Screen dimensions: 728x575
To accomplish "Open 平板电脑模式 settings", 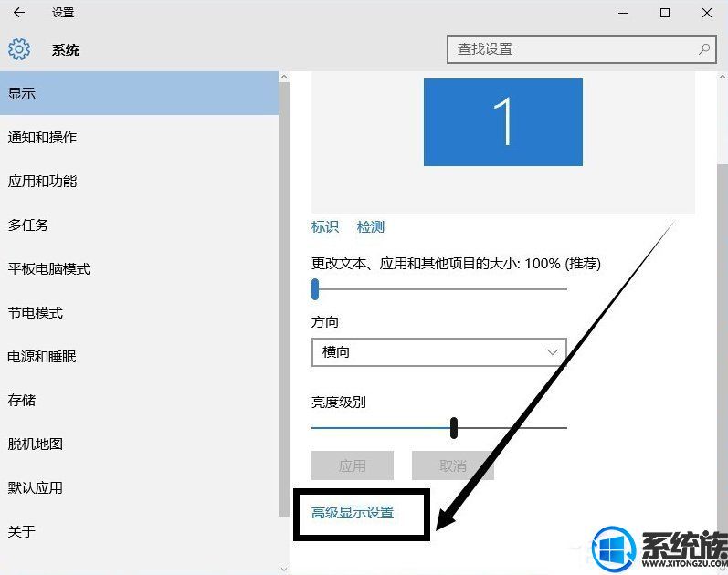I will pyautogui.click(x=139, y=268).
